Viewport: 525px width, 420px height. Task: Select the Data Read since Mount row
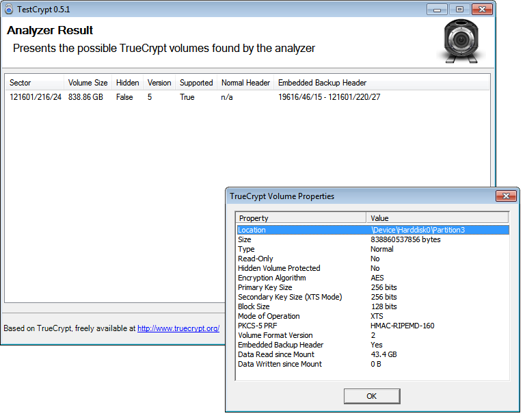click(x=373, y=354)
